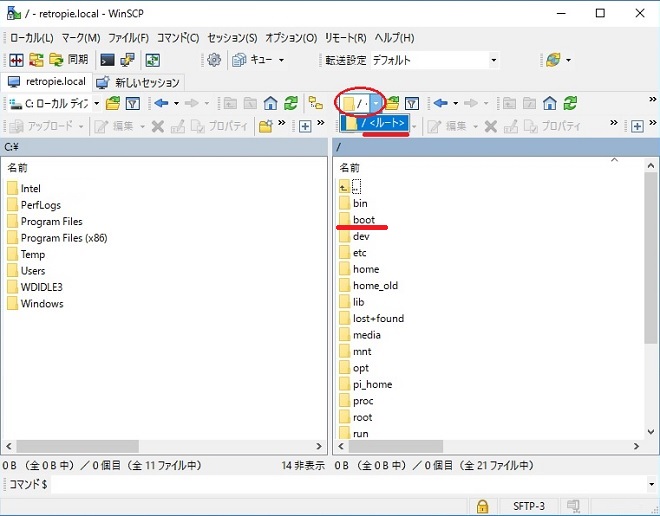
Task: Click the Find Files tree icon
Action: coord(316,103)
